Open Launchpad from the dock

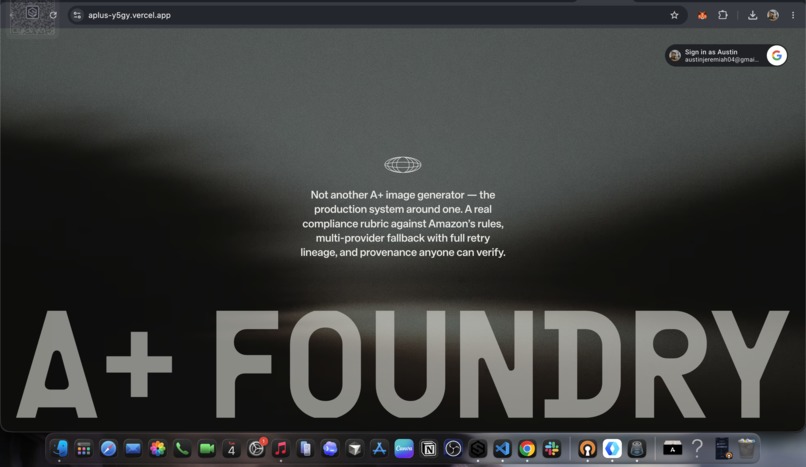tap(84, 449)
